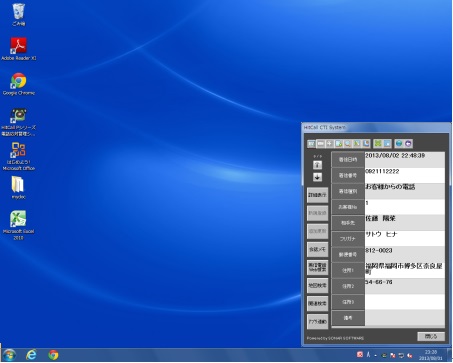Go to previous record with up arrow
Viewport: 453px width, 363px height.
click(x=317, y=165)
